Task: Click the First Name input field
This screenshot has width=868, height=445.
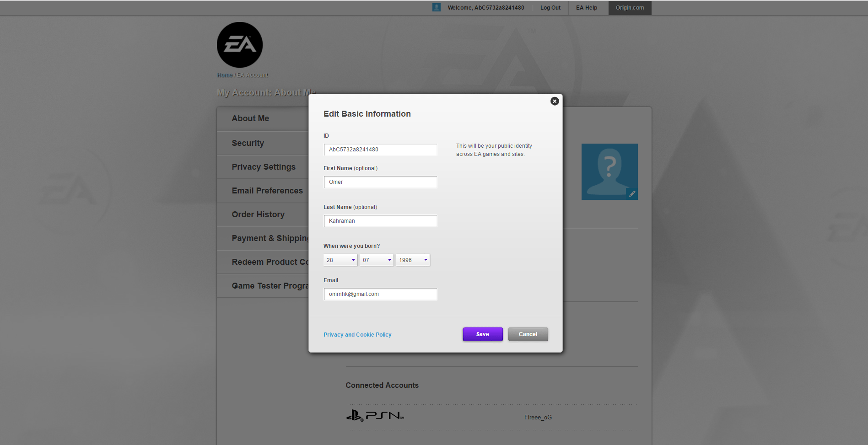Action: [x=380, y=182]
